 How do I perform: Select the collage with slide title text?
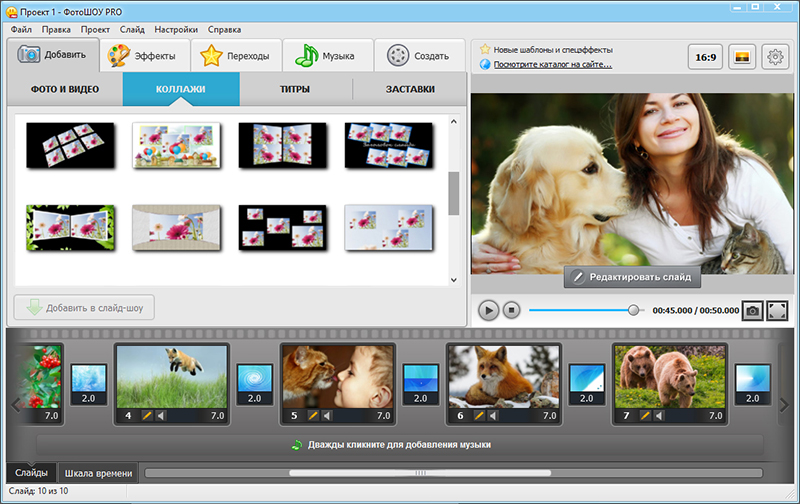tap(388, 145)
